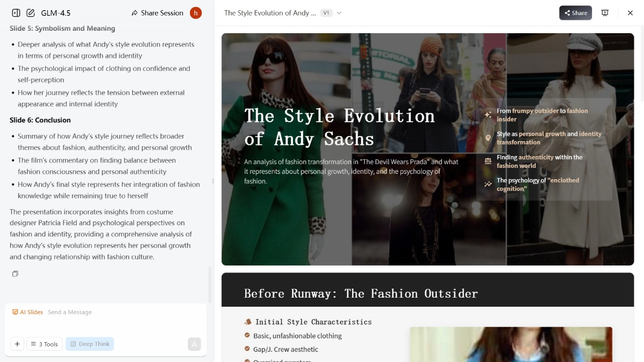
Task: Close the slides preview panel
Action: [x=630, y=13]
